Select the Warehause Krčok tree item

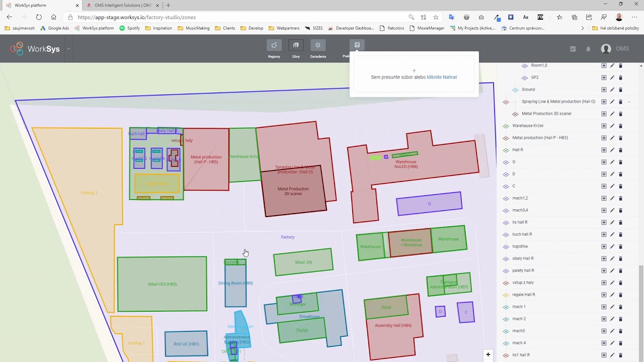pyautogui.click(x=528, y=126)
